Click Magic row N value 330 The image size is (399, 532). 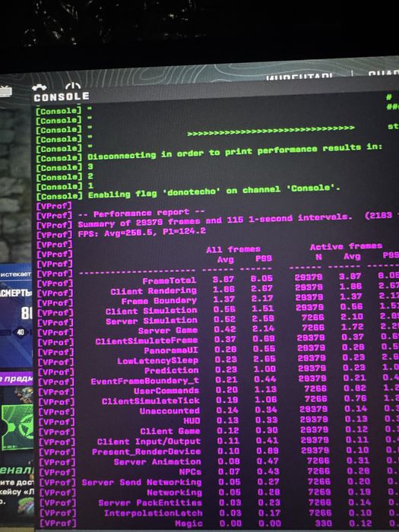(x=324, y=523)
